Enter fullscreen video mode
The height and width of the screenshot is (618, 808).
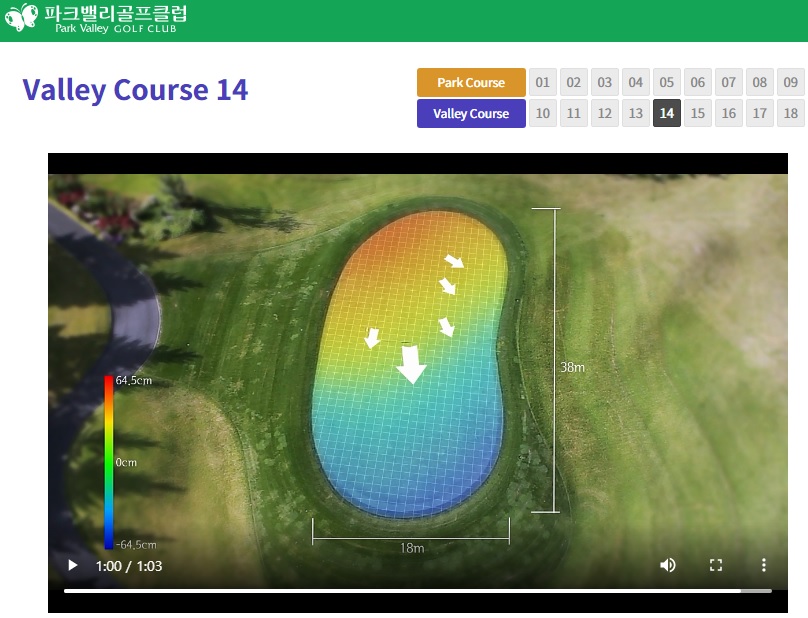click(x=716, y=565)
